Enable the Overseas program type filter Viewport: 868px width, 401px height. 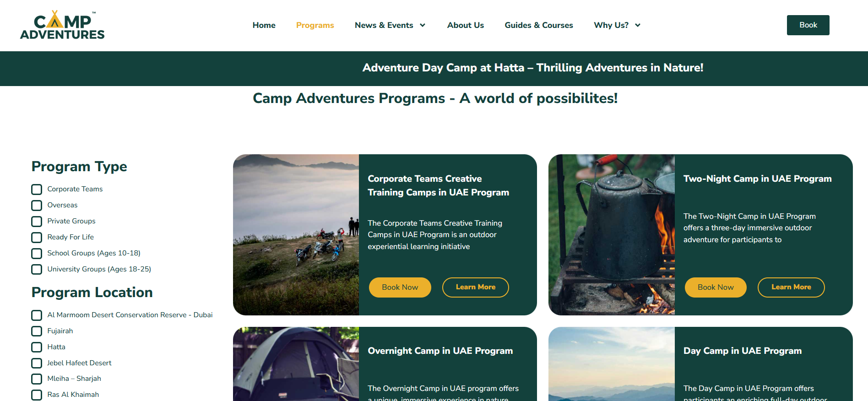point(37,206)
